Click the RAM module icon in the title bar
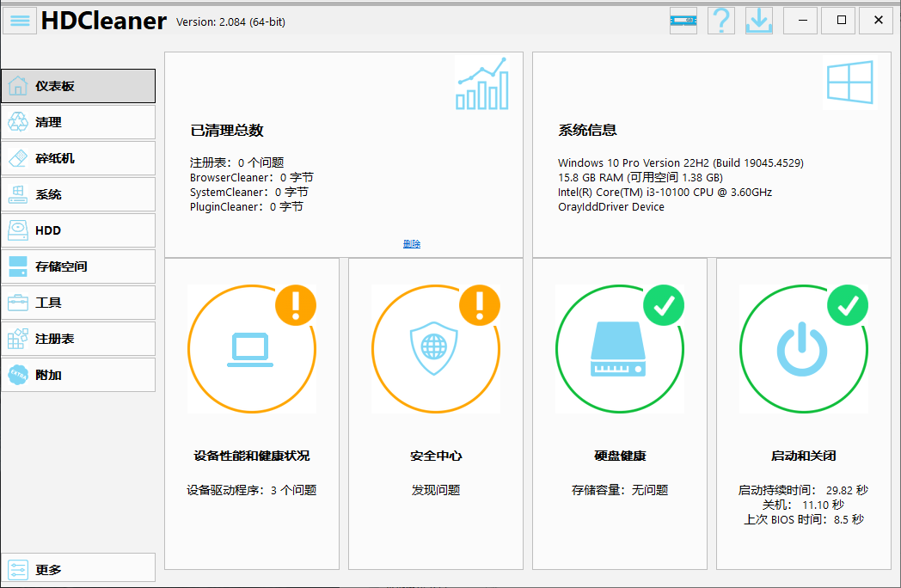Screen dimensions: 901x588 pos(683,21)
